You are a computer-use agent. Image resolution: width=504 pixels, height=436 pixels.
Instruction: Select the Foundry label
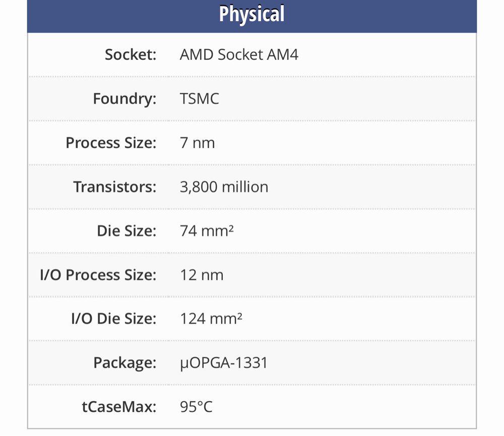pos(124,99)
